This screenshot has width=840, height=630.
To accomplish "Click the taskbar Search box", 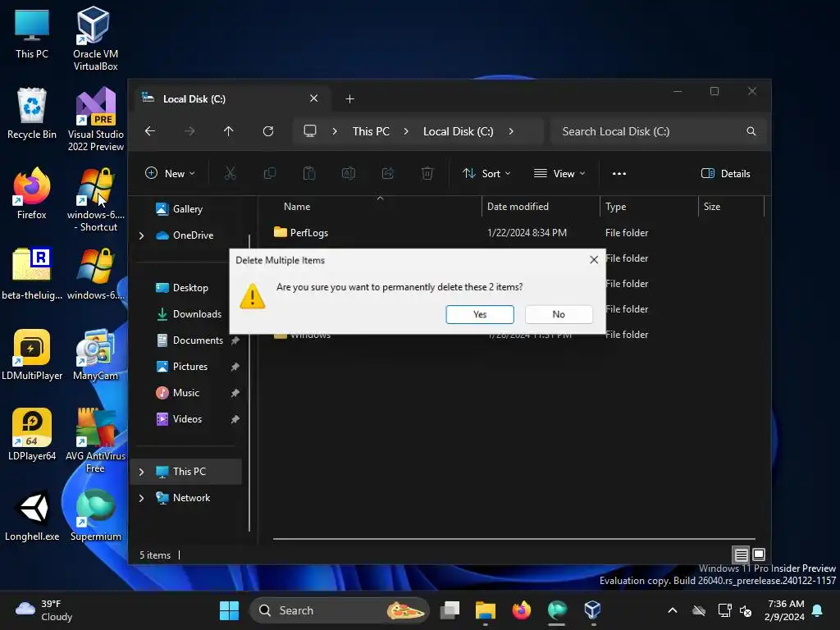I will 340,610.
